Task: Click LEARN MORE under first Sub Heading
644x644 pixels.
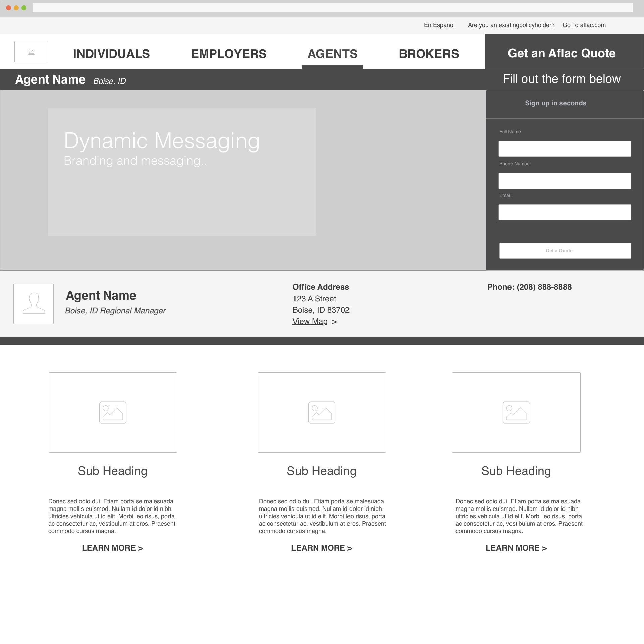Action: tap(113, 548)
